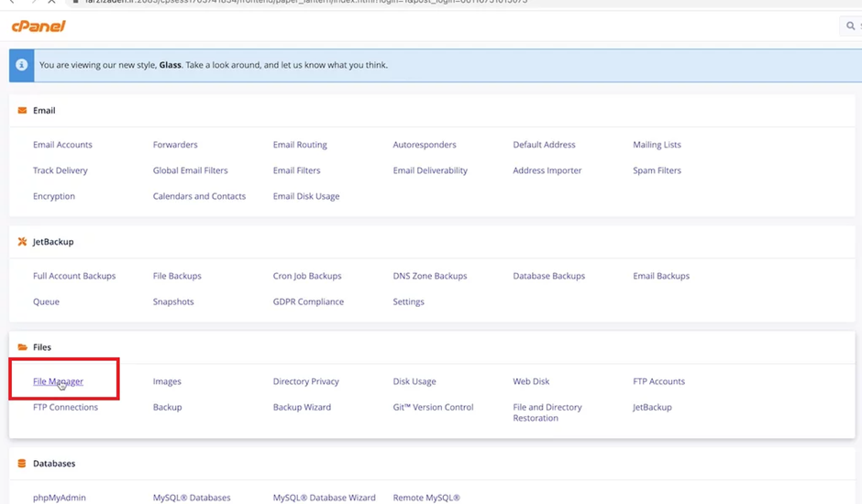Open Remote MySQL

(x=426, y=498)
